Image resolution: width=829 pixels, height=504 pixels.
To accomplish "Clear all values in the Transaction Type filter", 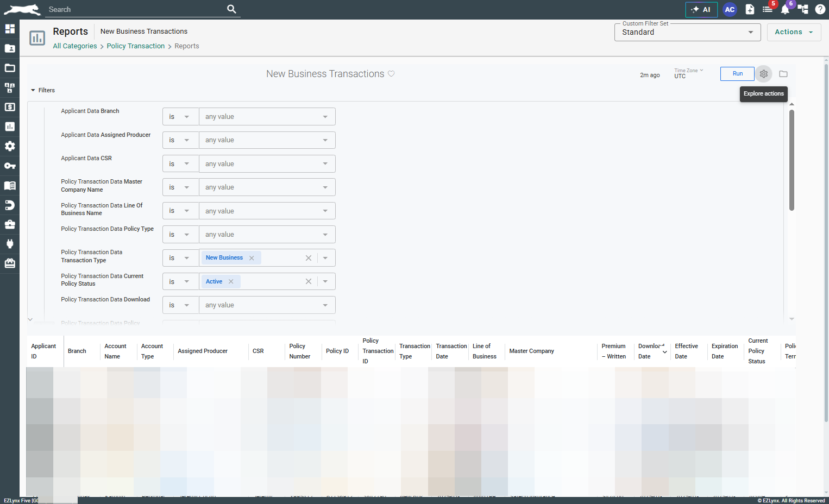I will [309, 258].
